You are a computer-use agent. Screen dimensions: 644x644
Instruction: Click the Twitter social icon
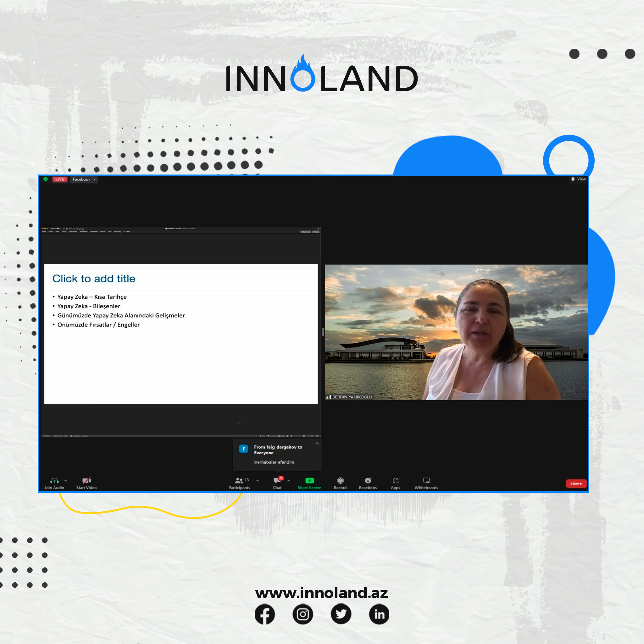point(341,614)
